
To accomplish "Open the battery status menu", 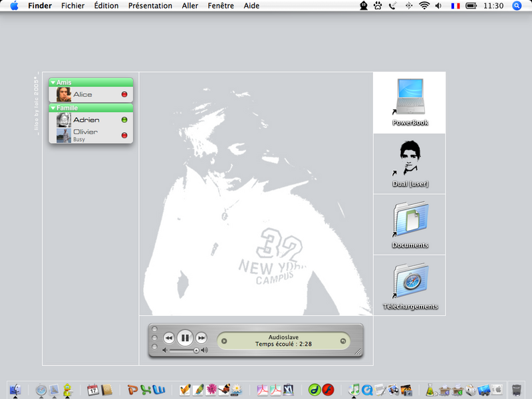I will (471, 6).
